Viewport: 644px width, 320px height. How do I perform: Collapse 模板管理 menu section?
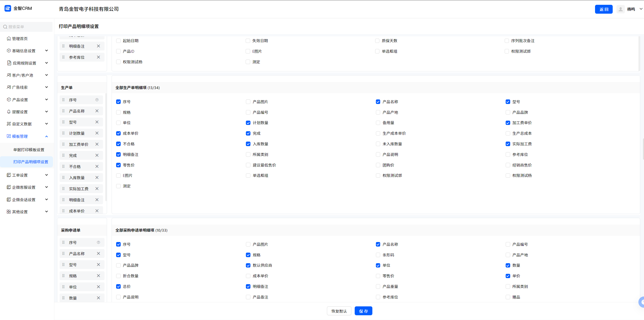click(46, 137)
